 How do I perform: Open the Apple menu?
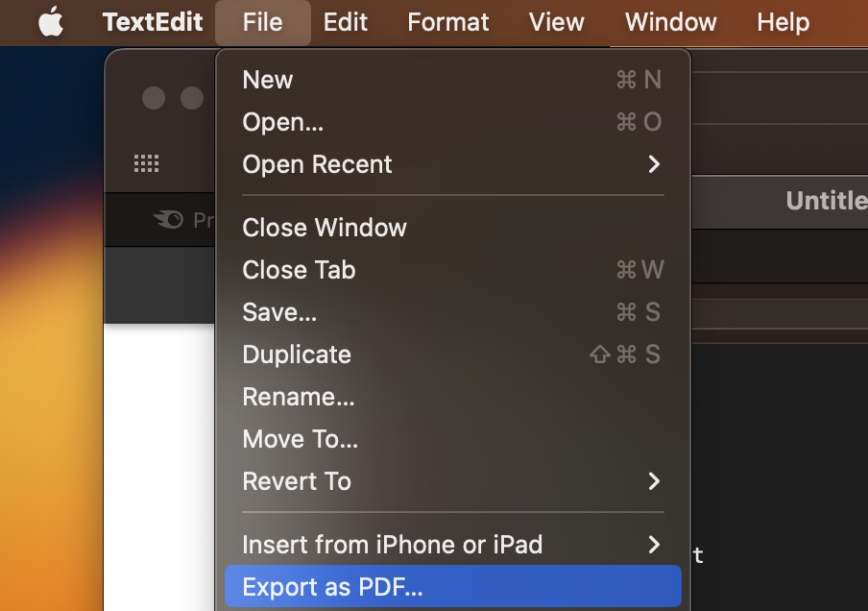pyautogui.click(x=50, y=22)
